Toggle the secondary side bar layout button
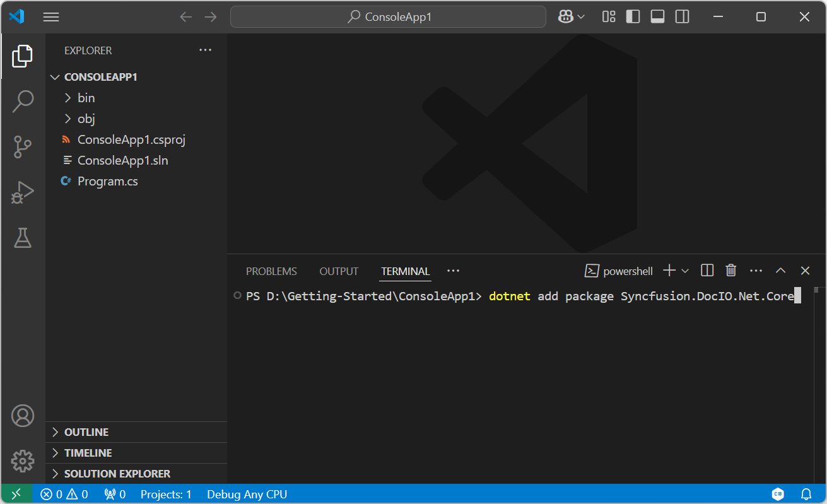827x504 pixels. pos(682,17)
